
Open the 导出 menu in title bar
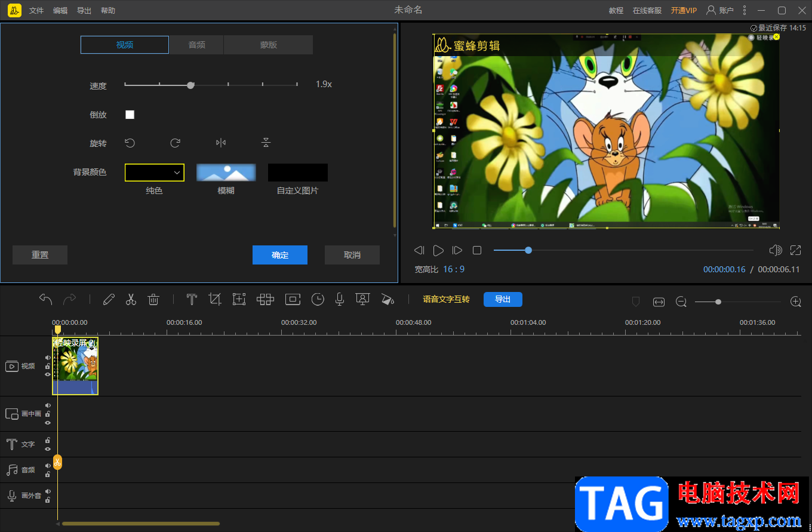tap(84, 11)
